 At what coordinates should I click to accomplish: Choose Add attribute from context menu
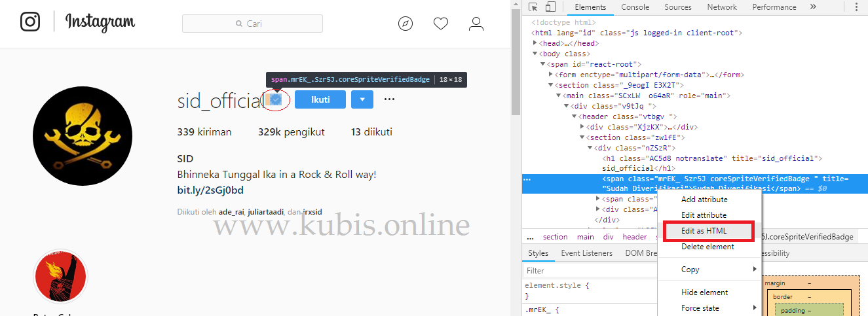point(704,200)
